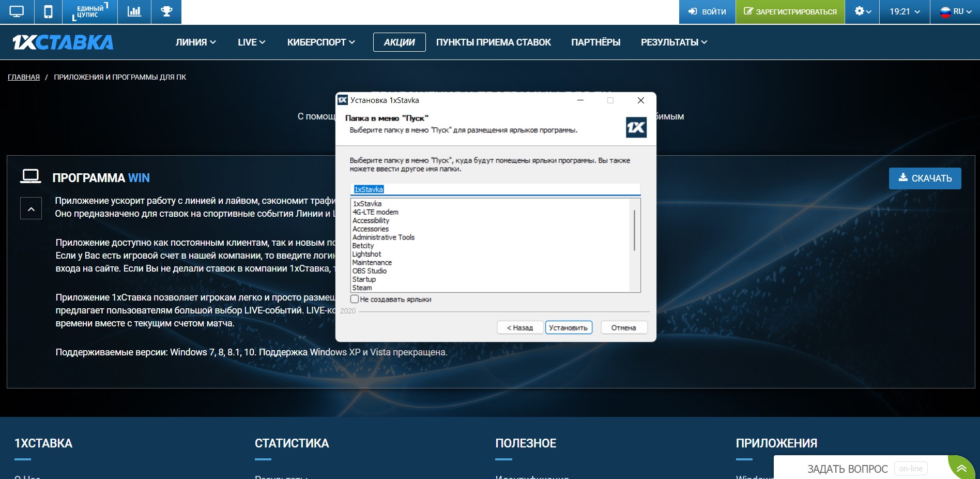980x479 pixels.
Task: Expand РЕЗУЛЬТАТЫ menu
Action: [x=674, y=42]
